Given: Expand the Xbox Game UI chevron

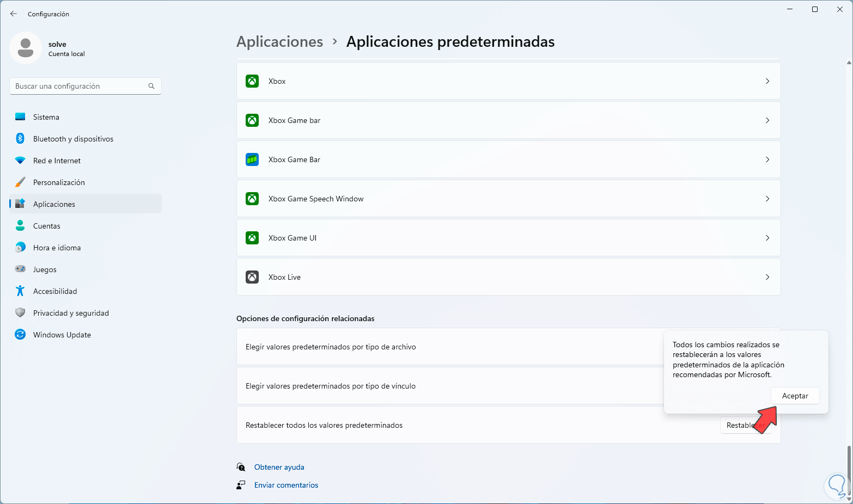Looking at the screenshot, I should [767, 238].
